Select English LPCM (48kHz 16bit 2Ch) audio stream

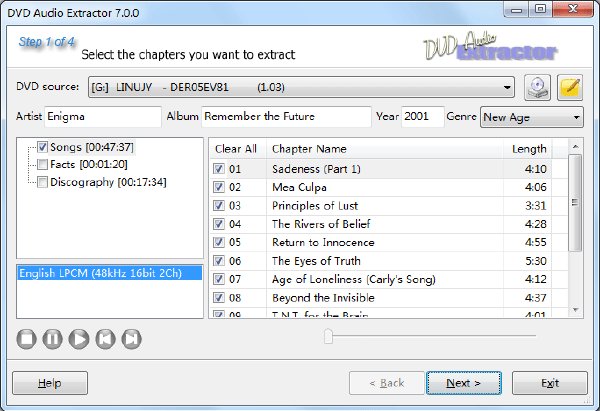[110, 273]
